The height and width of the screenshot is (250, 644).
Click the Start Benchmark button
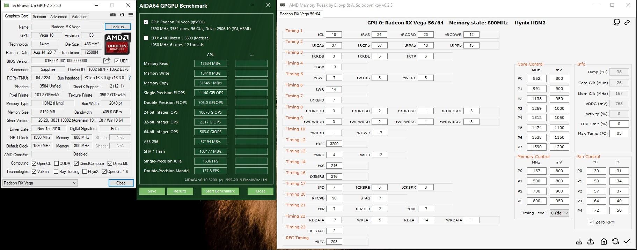(x=220, y=191)
